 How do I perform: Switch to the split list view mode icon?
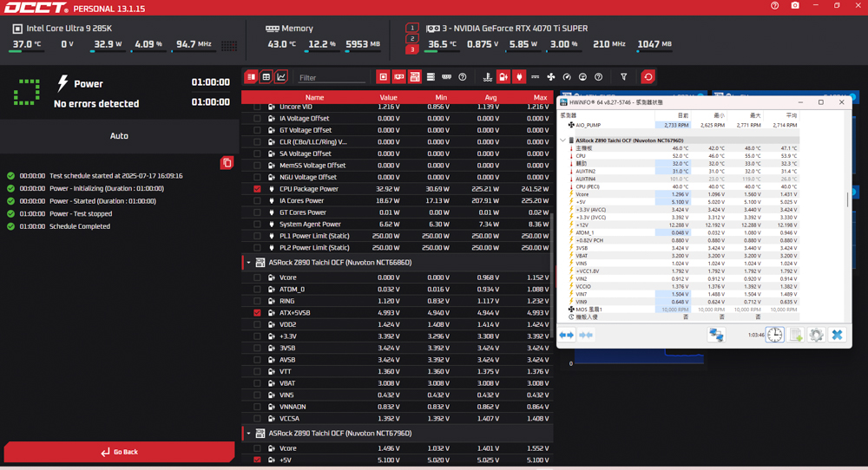coord(252,77)
